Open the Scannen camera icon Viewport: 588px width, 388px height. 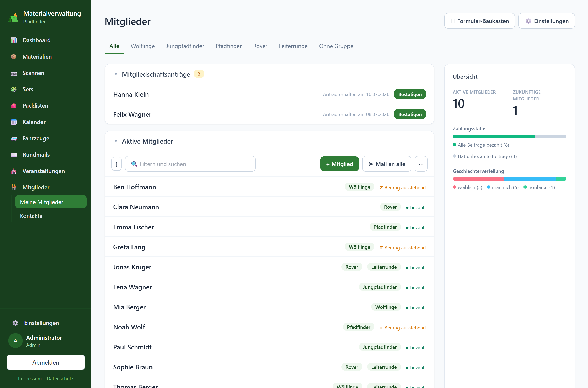pos(14,73)
